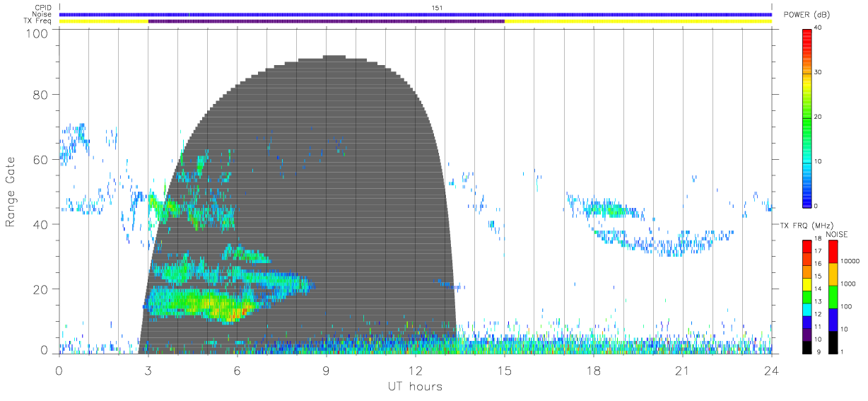Pick yellow 14 MHz swatch in TX FRQ legend
This screenshot has width=868, height=401.
click(807, 284)
